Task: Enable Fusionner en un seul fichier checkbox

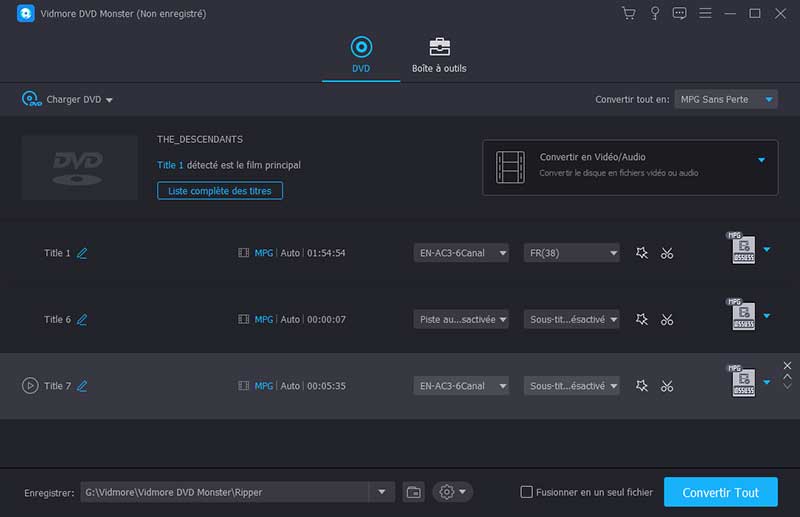Action: [527, 492]
